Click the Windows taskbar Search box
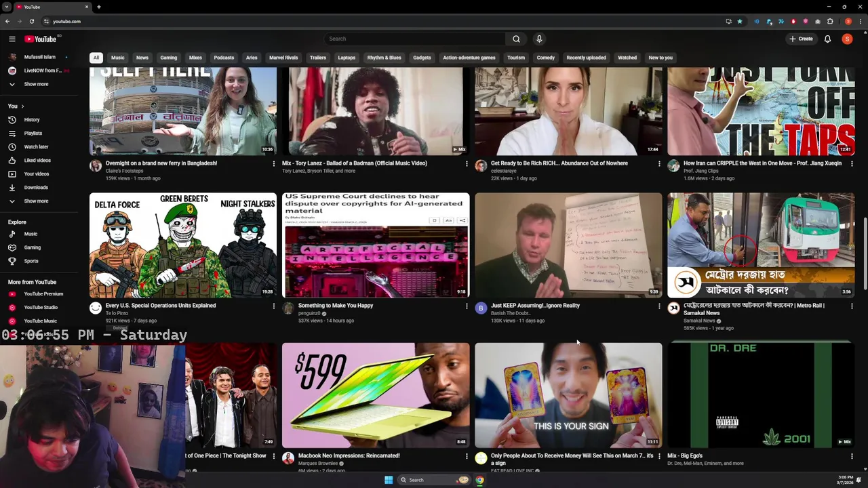This screenshot has height=488, width=868. [x=434, y=480]
